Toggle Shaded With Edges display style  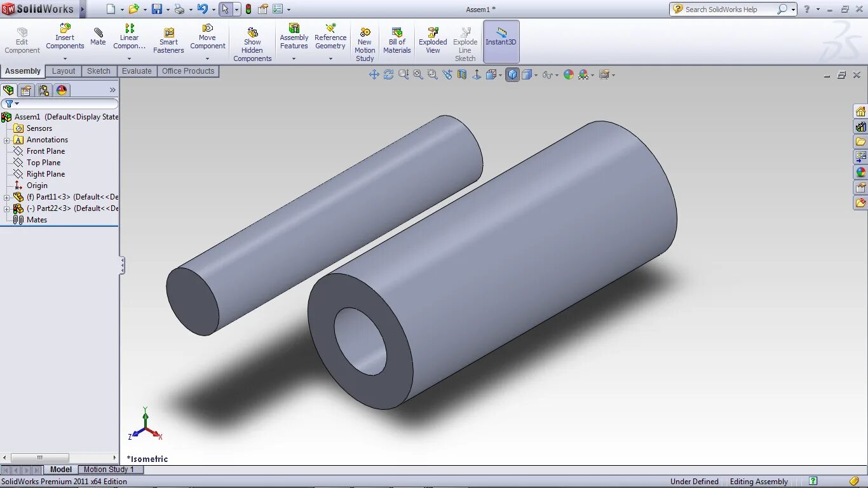pos(512,74)
